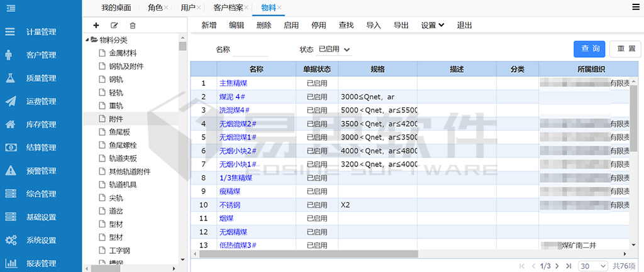Switch to the 角色 tab

pyautogui.click(x=155, y=8)
